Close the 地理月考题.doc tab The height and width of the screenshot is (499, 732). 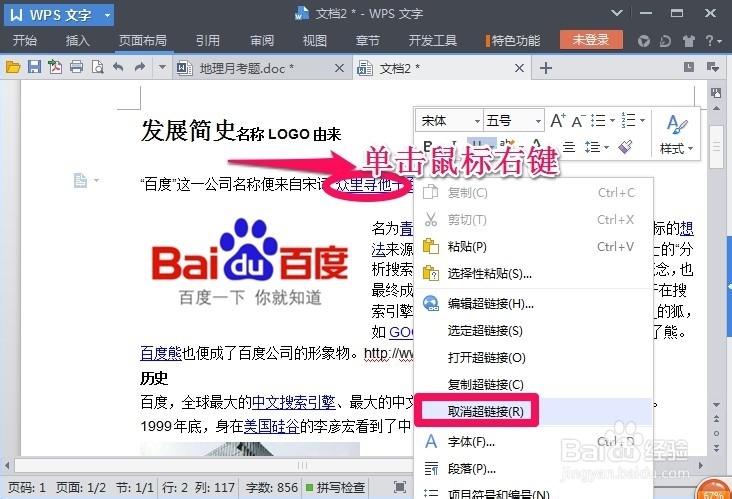tap(339, 68)
